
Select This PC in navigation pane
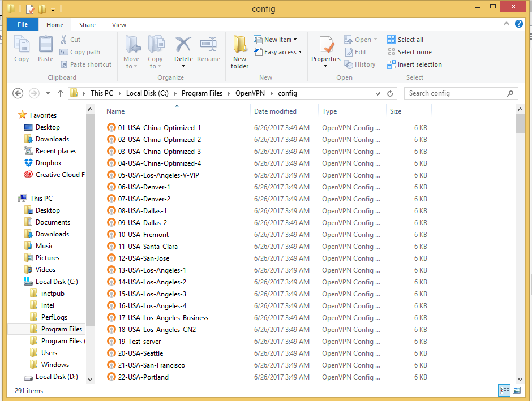coord(36,199)
